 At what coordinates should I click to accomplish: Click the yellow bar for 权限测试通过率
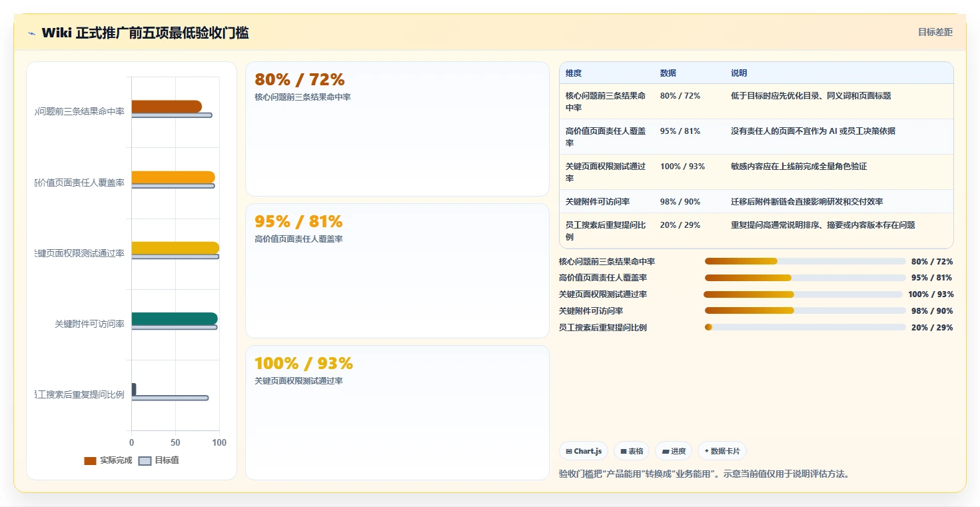click(175, 248)
